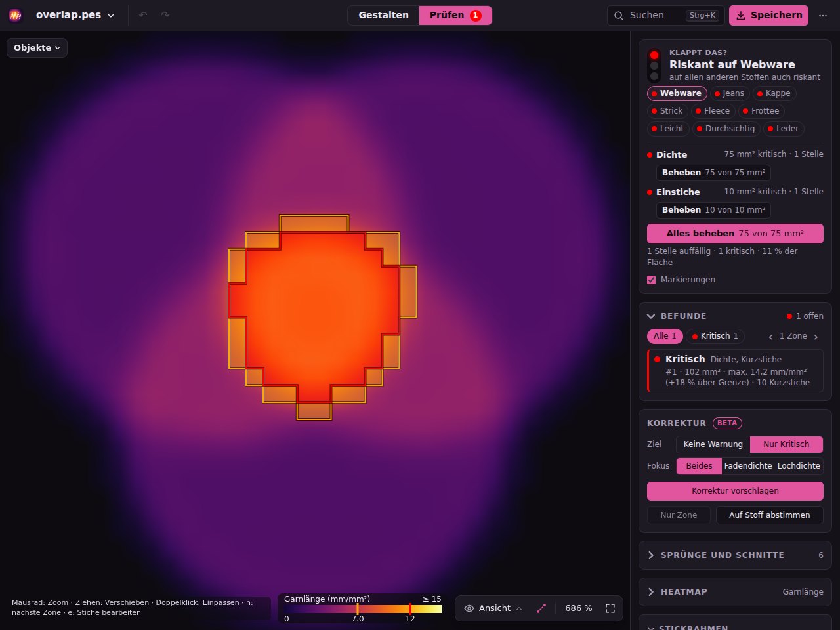This screenshot has width=840, height=630.
Task: Filter findings by Kritisch 1
Action: (715, 336)
